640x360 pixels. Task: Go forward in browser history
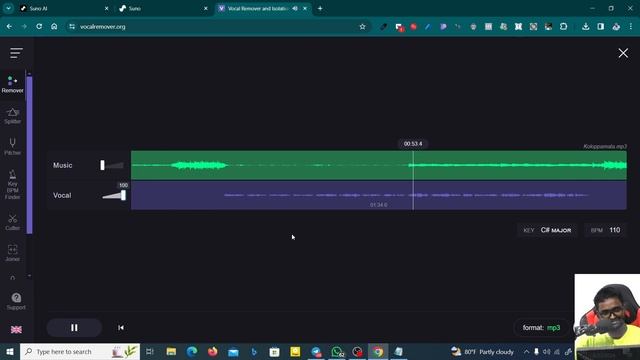click(x=24, y=27)
